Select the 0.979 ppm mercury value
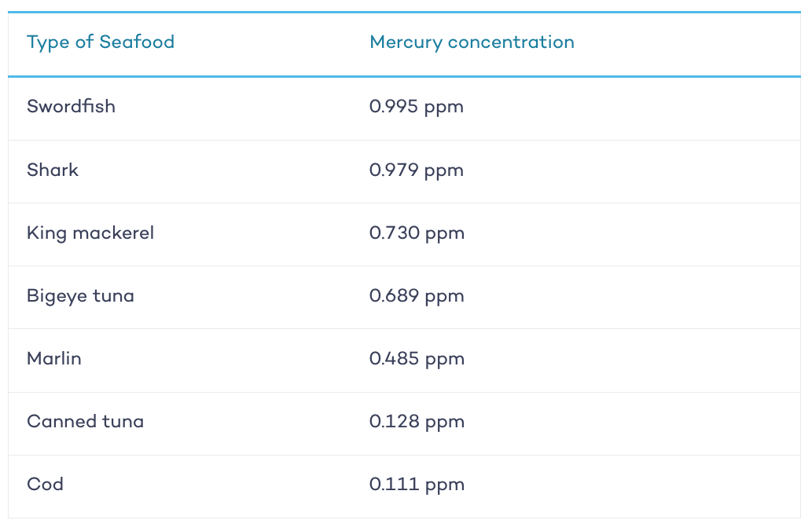The image size is (812, 531). coord(417,170)
